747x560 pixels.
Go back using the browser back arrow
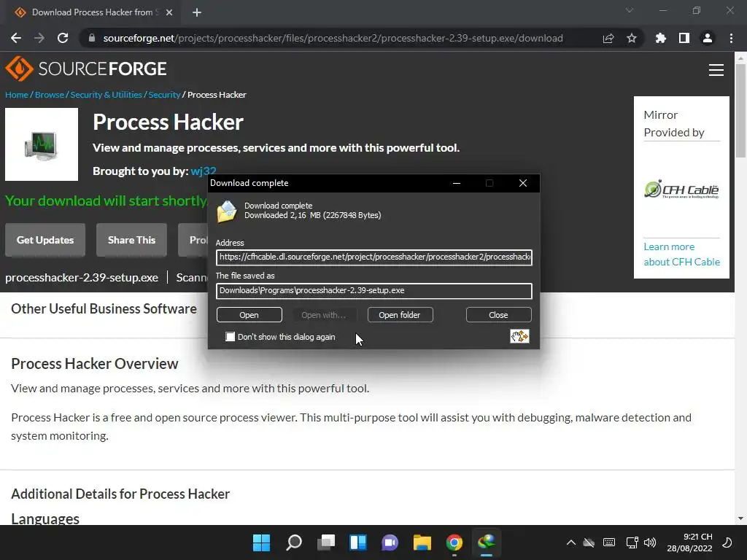tap(16, 38)
